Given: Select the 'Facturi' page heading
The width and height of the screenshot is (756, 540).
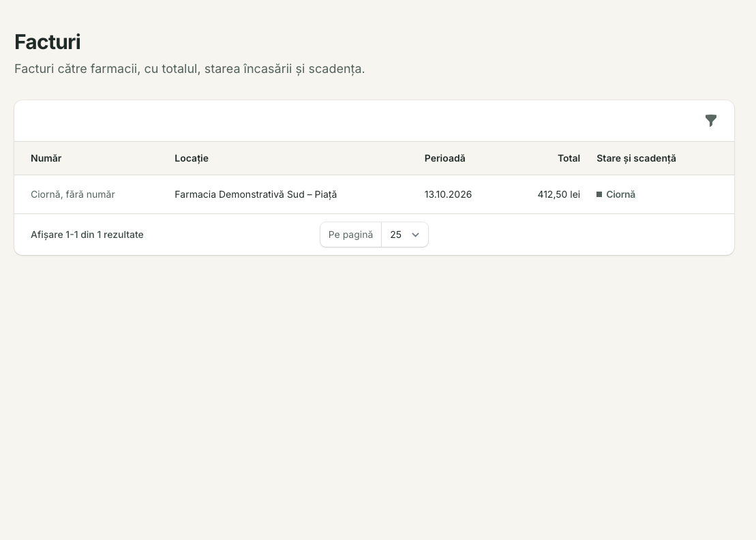Looking at the screenshot, I should click(48, 42).
